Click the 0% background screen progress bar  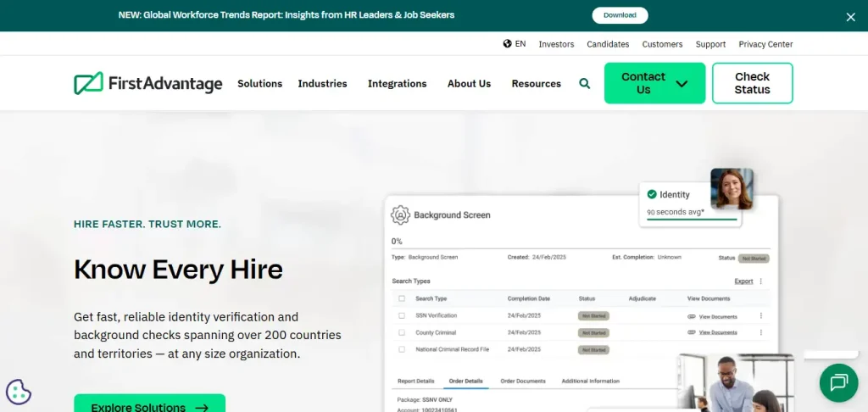[x=580, y=248]
